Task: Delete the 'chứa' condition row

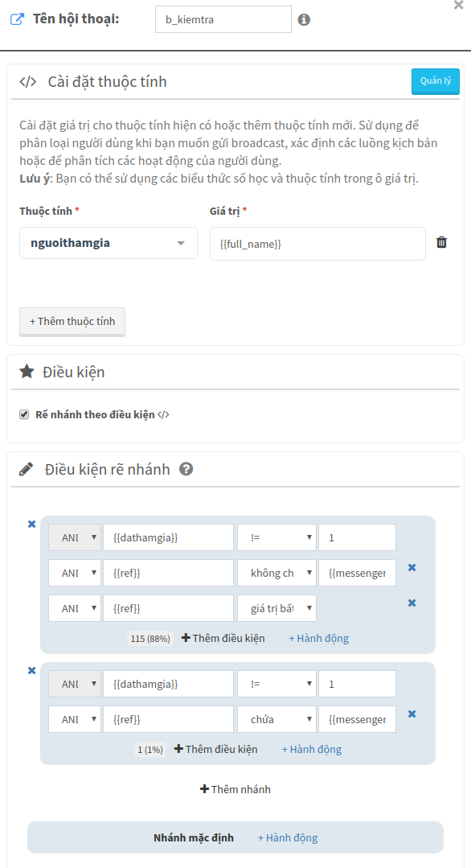Action: 412,714
